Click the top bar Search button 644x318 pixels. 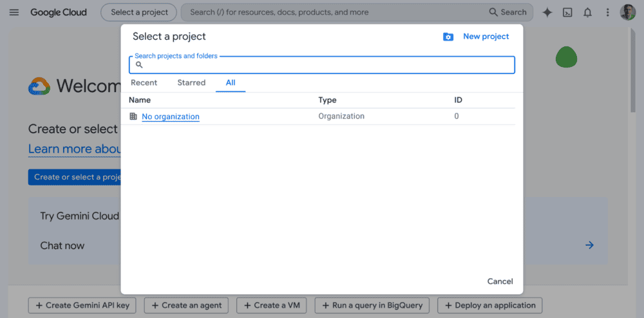(508, 12)
